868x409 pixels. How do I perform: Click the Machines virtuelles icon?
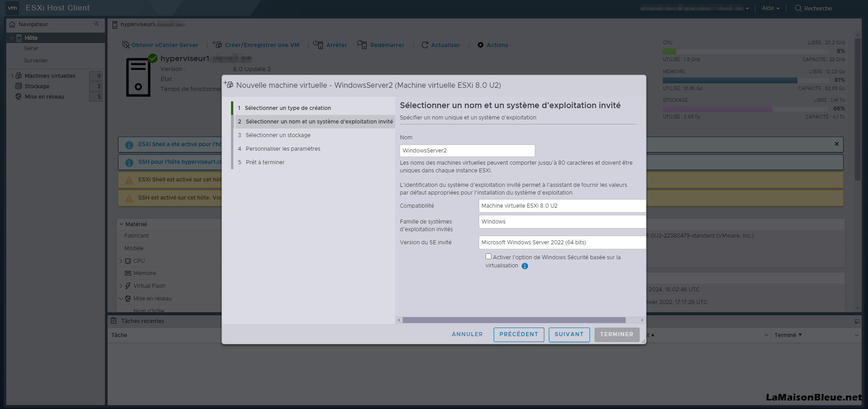click(19, 76)
